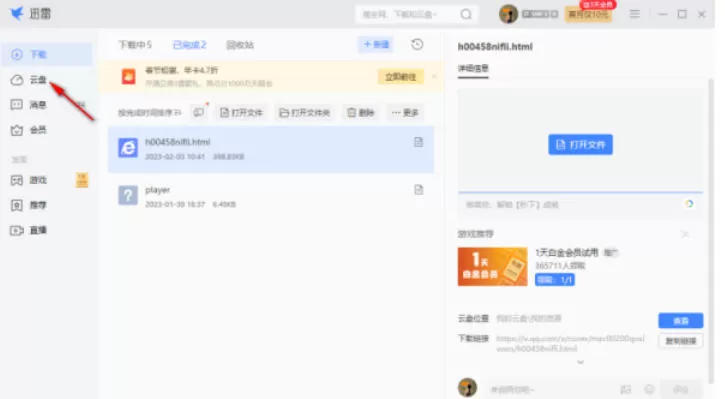Switch to the Recycle Bin tab
Viewport: 725px width, 399px height.
pyautogui.click(x=240, y=45)
